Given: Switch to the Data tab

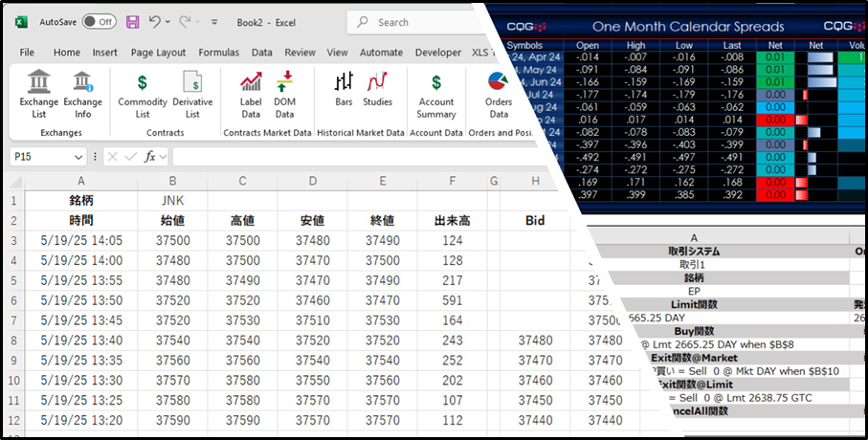Looking at the screenshot, I should pyautogui.click(x=262, y=53).
